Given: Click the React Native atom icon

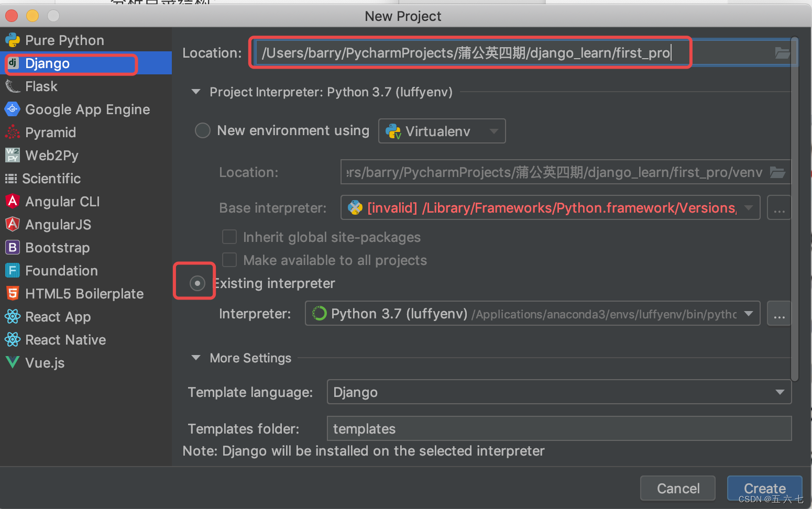Looking at the screenshot, I should 13,339.
